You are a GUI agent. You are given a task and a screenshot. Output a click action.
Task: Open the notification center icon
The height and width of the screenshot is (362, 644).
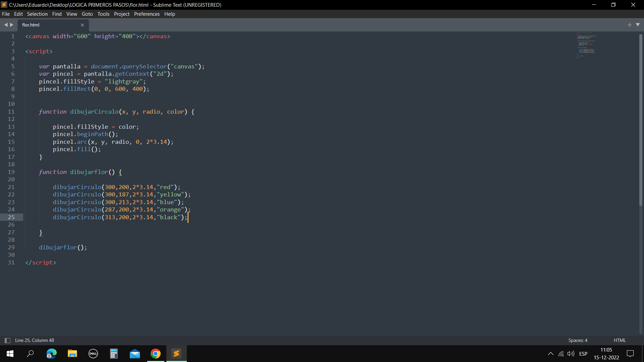630,354
